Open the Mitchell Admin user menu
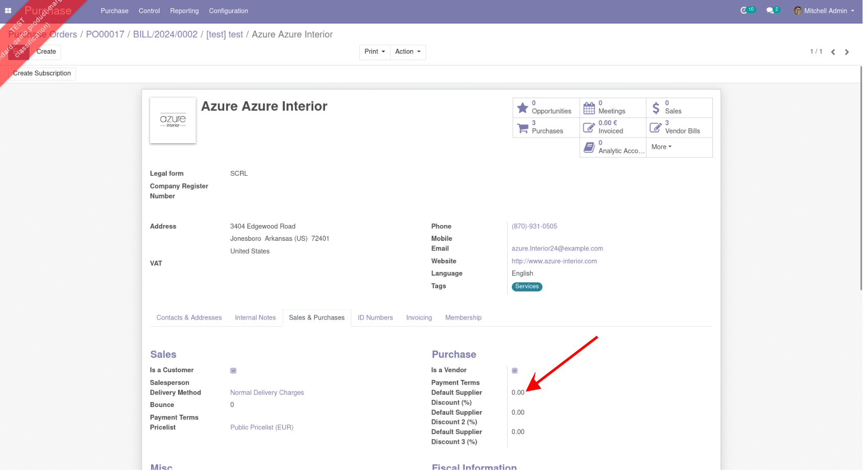Screen dimensions: 868x473 [824, 11]
